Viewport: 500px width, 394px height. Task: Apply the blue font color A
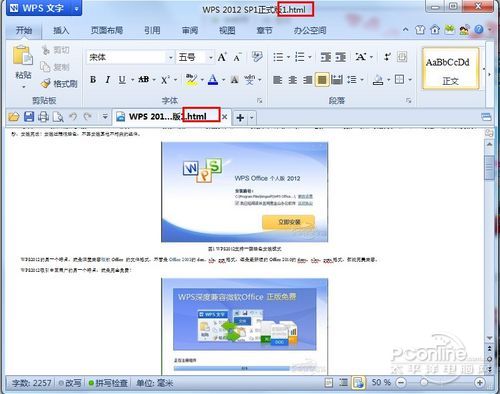(x=213, y=79)
